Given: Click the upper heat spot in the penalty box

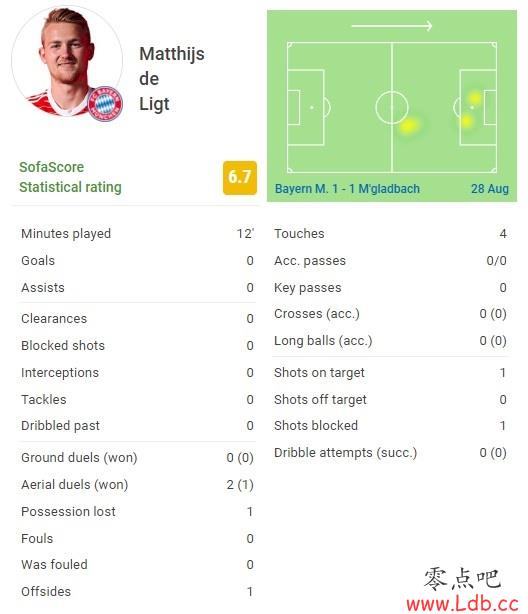Looking at the screenshot, I should point(475,98).
